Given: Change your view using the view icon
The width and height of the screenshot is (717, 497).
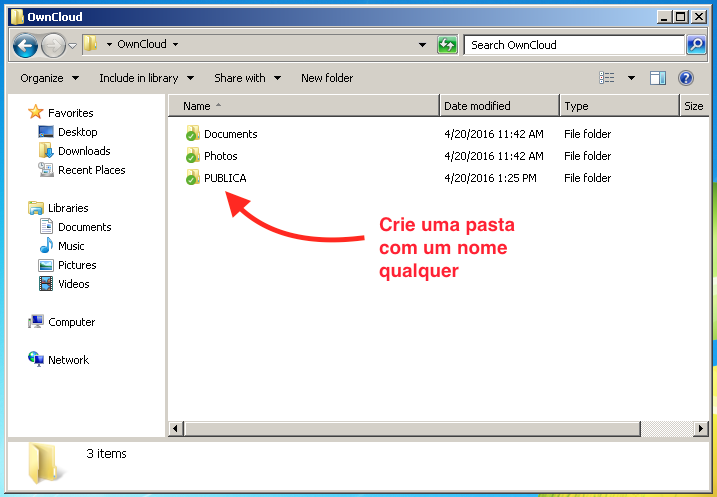Looking at the screenshot, I should pos(607,78).
